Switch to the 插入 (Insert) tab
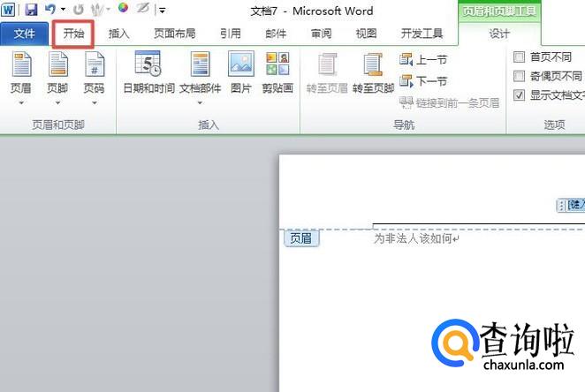 pos(118,34)
